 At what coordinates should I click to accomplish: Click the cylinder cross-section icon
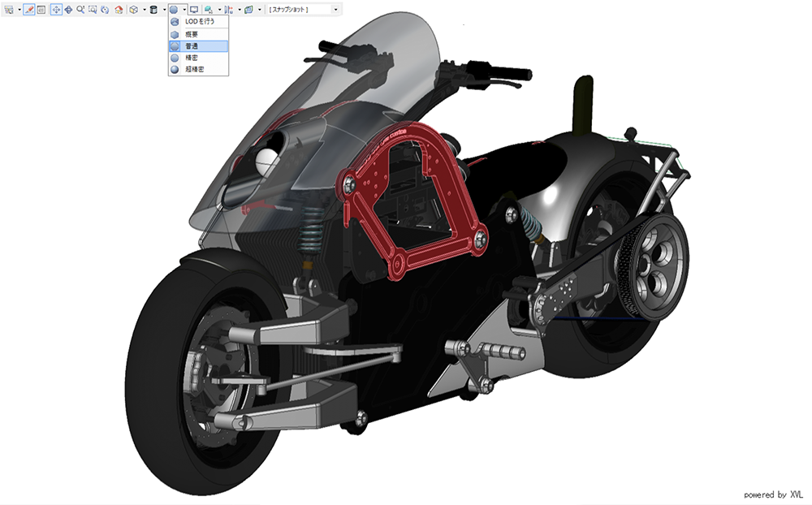[153, 10]
